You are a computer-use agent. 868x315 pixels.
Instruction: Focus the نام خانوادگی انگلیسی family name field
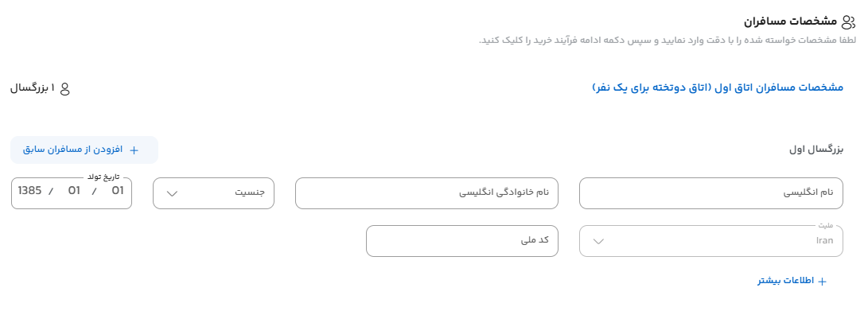coord(426,193)
